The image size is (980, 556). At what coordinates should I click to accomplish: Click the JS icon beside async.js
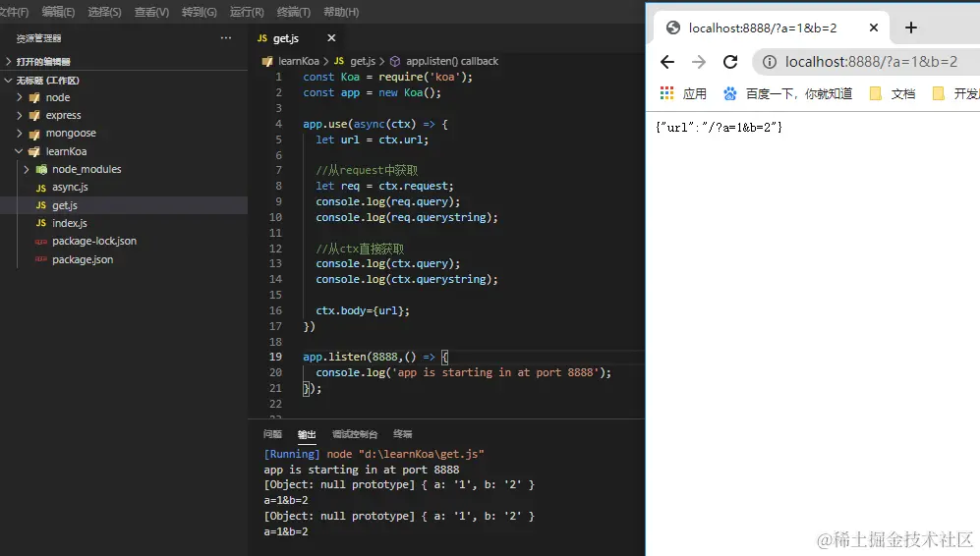(x=40, y=188)
